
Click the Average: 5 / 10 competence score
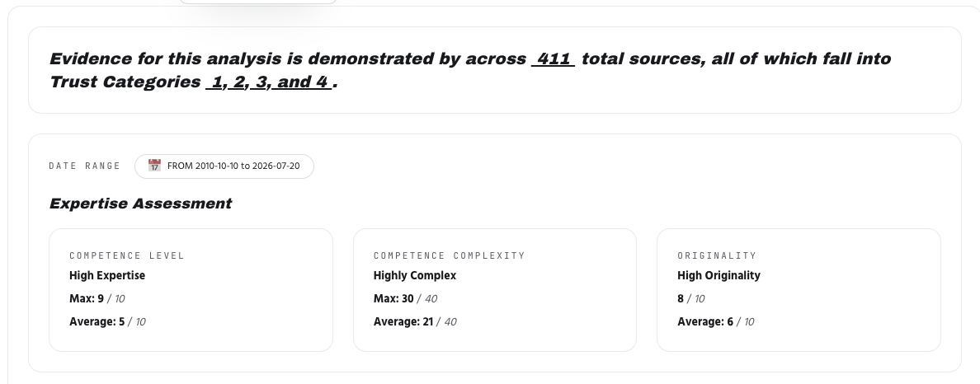[x=107, y=321]
